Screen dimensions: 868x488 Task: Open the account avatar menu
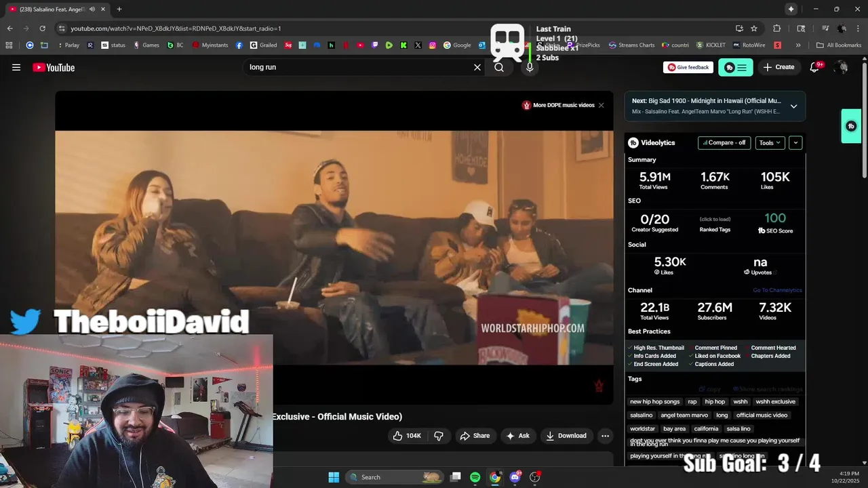click(x=841, y=67)
